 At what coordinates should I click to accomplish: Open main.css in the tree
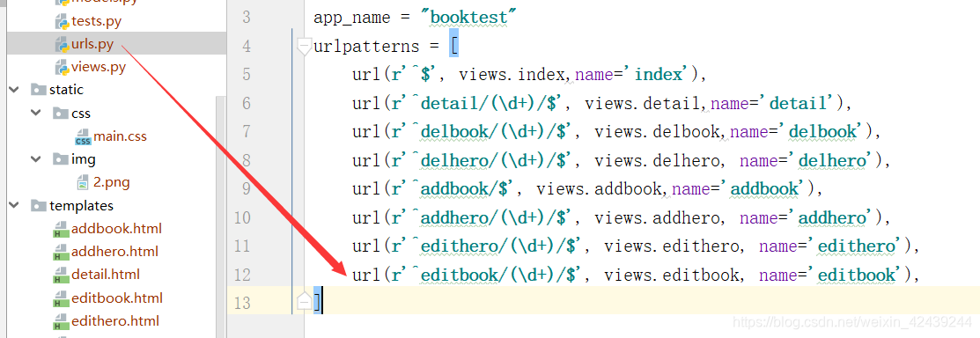click(120, 136)
